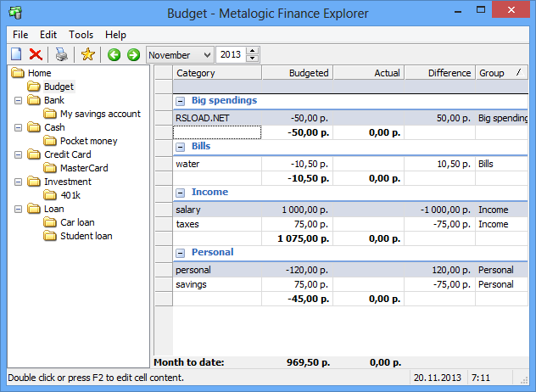
Task: Click budgeted value 1 000,00 p.
Action: pyautogui.click(x=304, y=210)
